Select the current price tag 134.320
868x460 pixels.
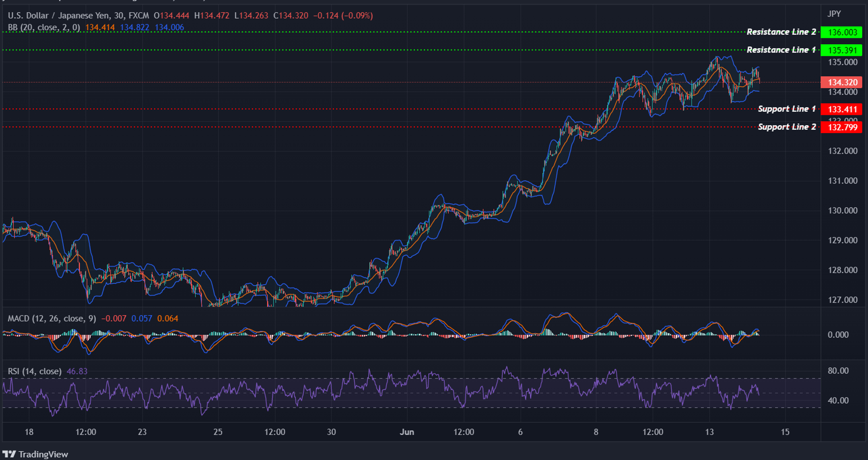click(x=841, y=82)
